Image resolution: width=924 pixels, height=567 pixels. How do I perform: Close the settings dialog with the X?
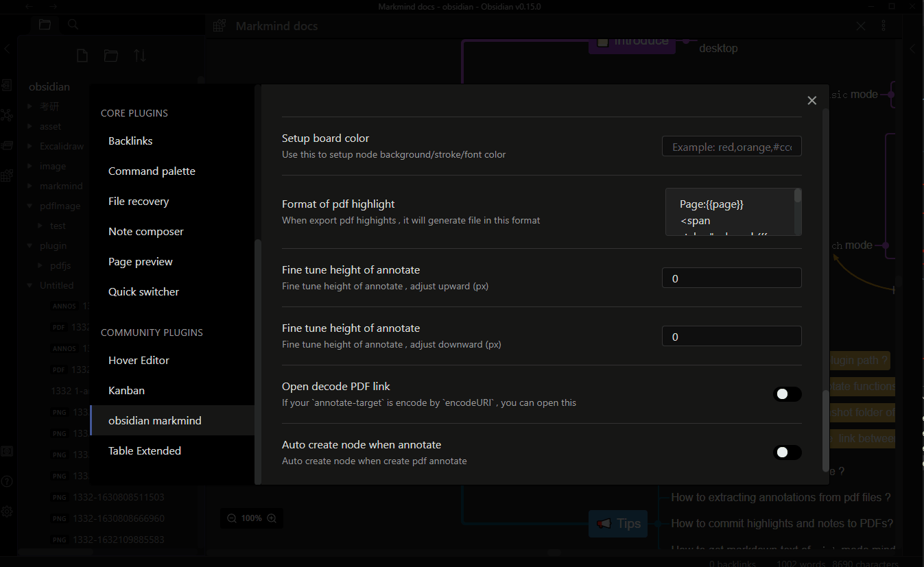click(812, 101)
